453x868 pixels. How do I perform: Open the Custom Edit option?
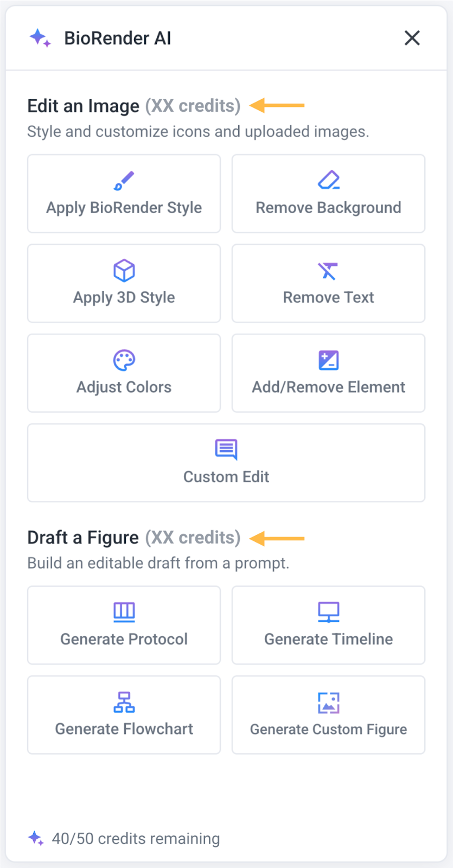pyautogui.click(x=226, y=477)
